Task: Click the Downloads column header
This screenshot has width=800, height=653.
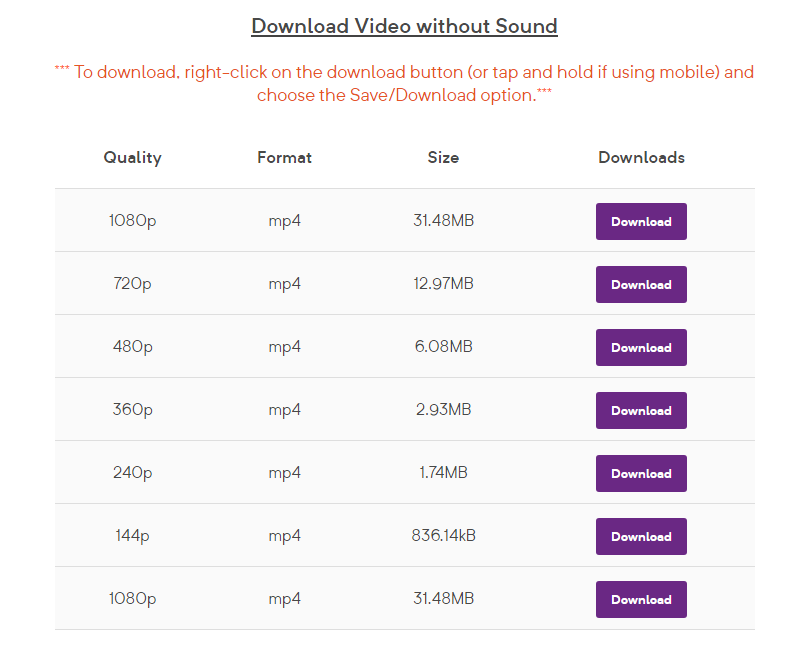Action: point(641,157)
